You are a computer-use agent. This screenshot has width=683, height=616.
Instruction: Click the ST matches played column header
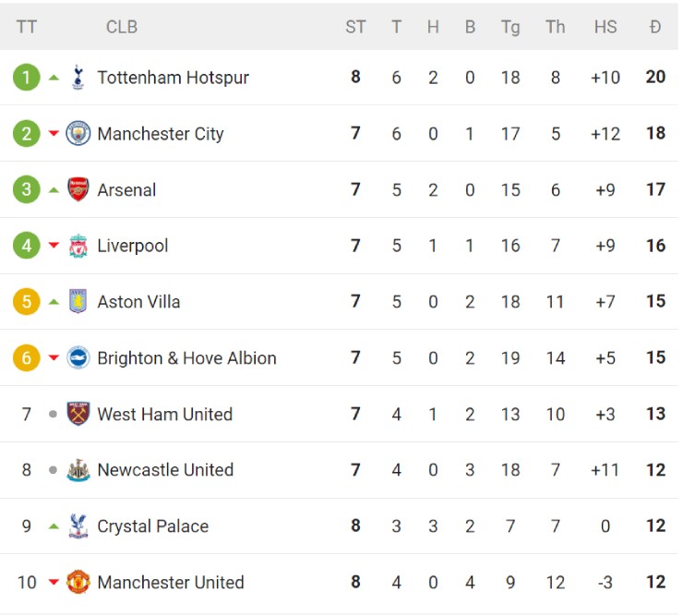355,27
